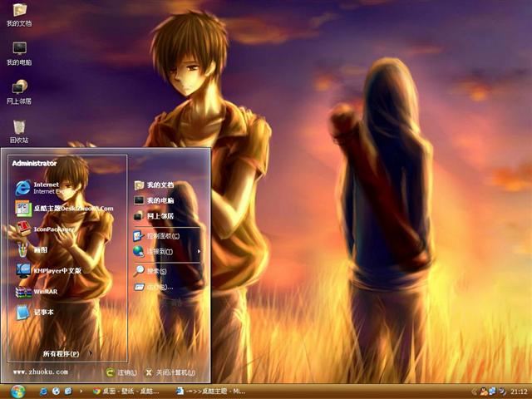Image resolution: width=532 pixels, height=399 pixels.
Task: Open WinRAR from the Start menu
Action: coord(37,292)
